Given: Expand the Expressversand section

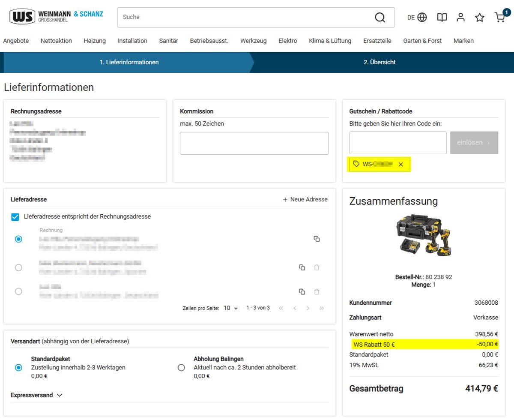Looking at the screenshot, I should point(36,395).
